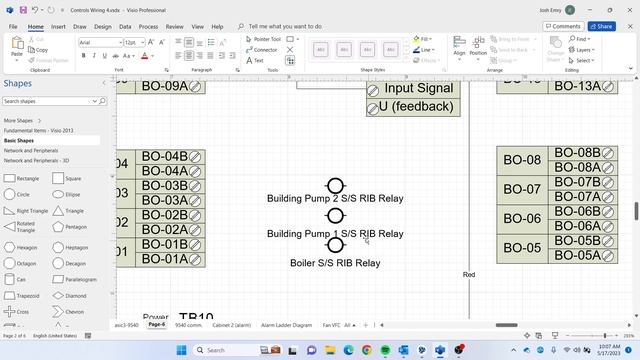Switch to the Insert ribbon tab
The image size is (640, 360).
[58, 27]
